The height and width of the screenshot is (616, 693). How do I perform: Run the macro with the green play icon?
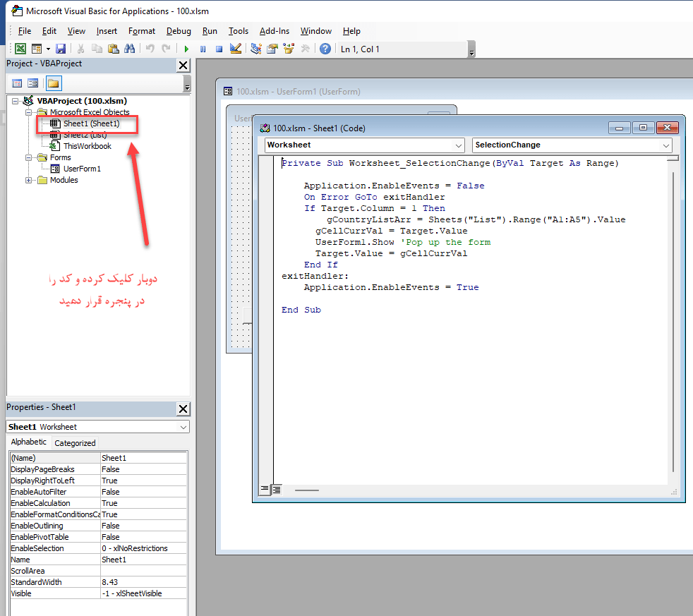[x=186, y=49]
